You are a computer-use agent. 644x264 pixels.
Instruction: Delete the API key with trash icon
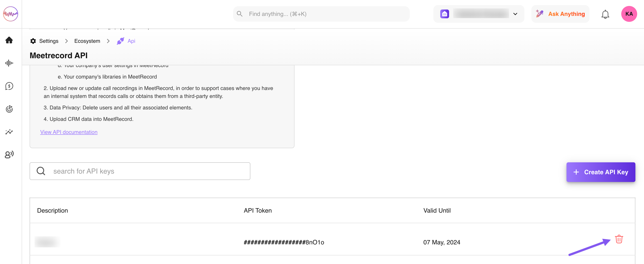[x=619, y=239]
